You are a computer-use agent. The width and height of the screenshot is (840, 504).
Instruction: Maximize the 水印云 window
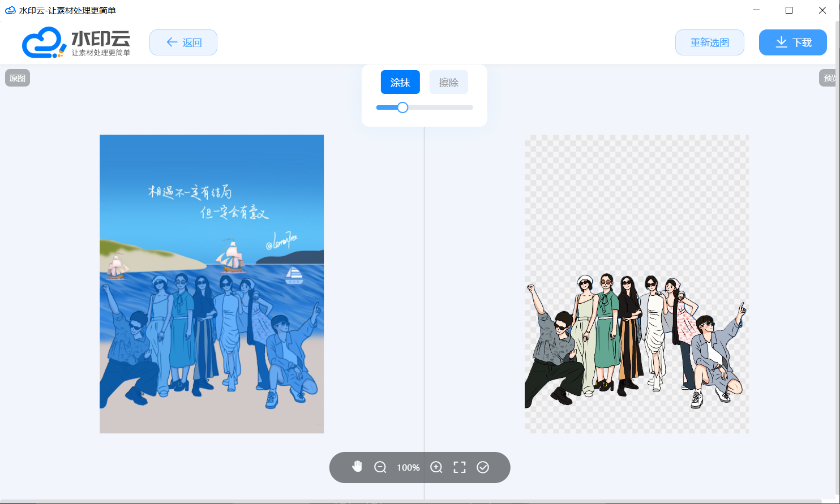pos(789,10)
